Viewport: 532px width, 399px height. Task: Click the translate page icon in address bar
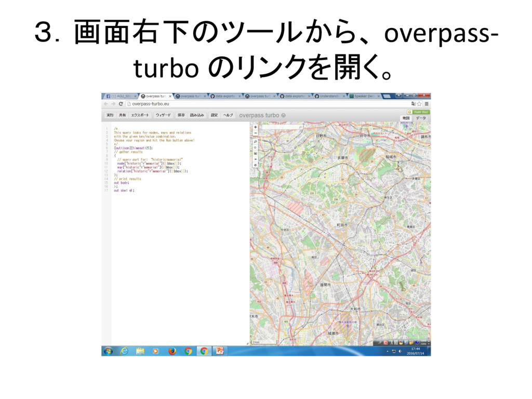tap(413, 104)
